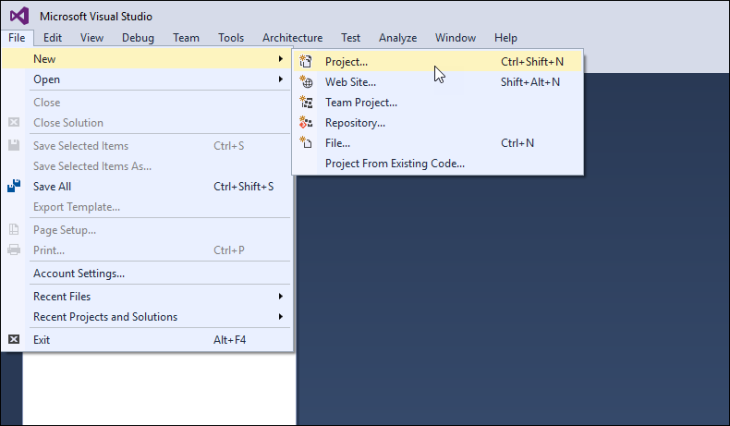This screenshot has width=730, height=426.
Task: Choose Web Site... menu entry
Action: point(438,82)
